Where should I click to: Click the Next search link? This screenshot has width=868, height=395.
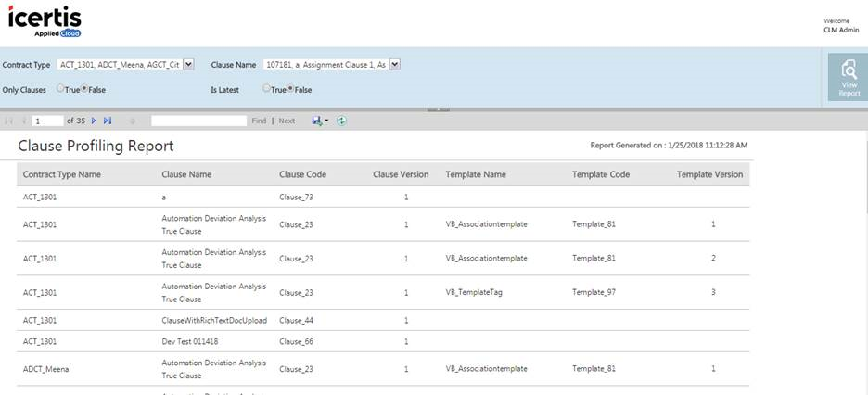(287, 121)
